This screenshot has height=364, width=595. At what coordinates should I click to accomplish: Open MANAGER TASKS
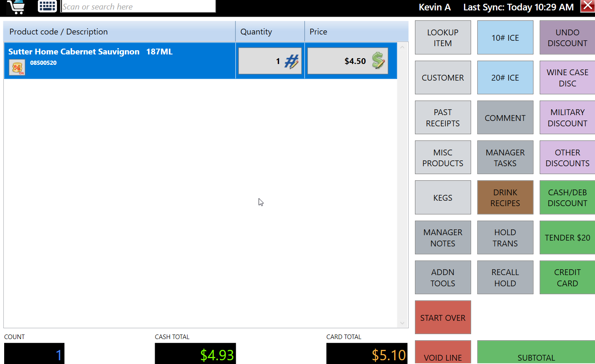pos(505,157)
